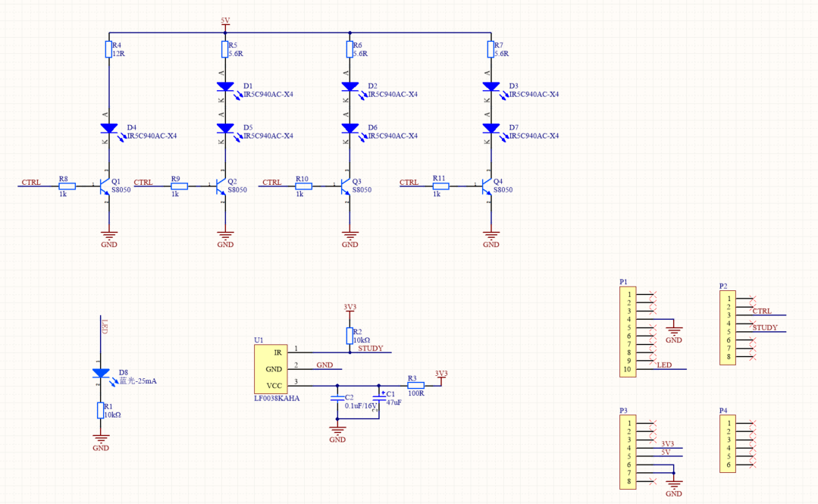Select pull-up resistor R2 symbol
Screen dimensions: 818x504
[349, 336]
